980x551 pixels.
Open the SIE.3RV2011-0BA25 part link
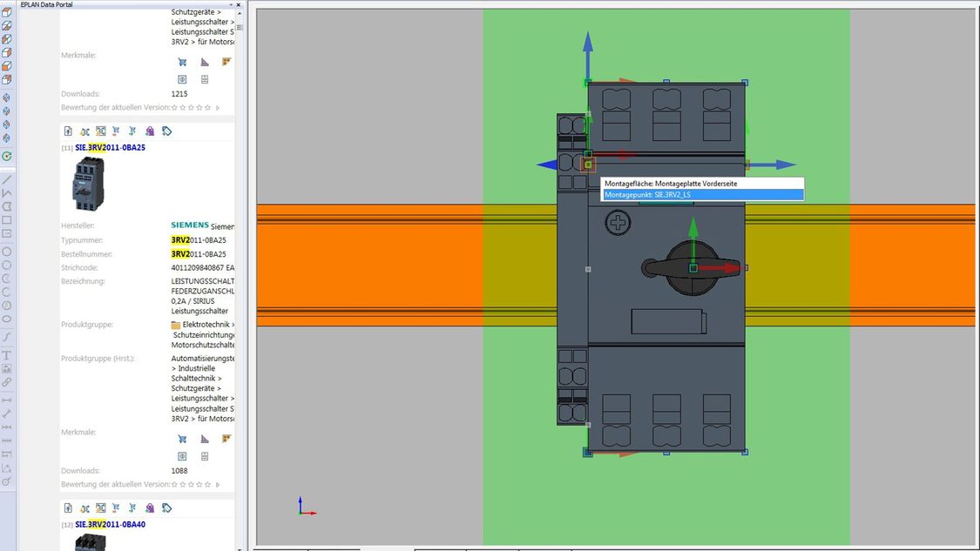click(110, 147)
